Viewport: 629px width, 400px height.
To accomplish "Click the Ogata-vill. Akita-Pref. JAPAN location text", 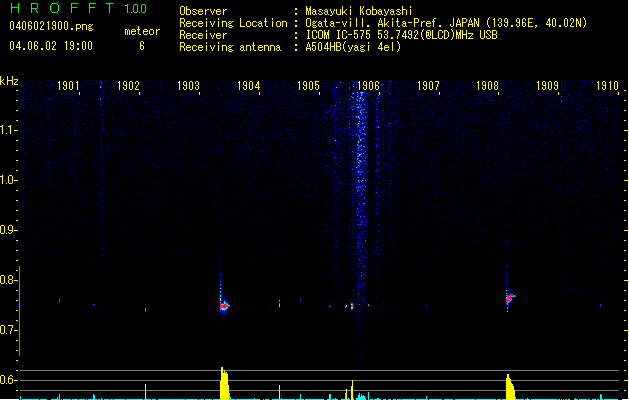I will point(446,23).
